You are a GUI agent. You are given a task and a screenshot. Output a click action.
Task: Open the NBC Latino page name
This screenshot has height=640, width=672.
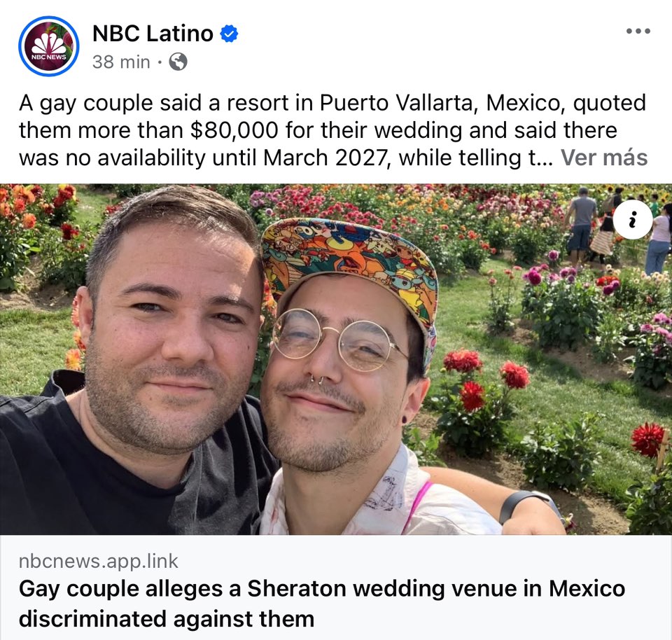153,33
